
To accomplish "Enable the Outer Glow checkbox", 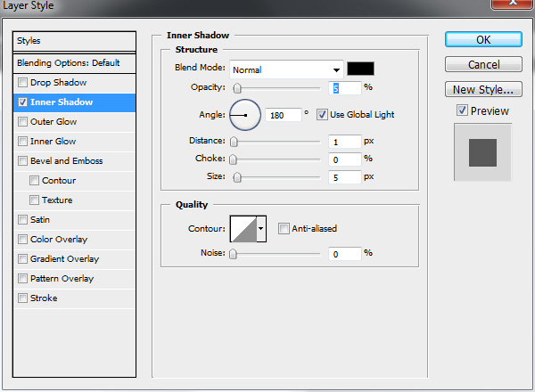I will [x=23, y=122].
